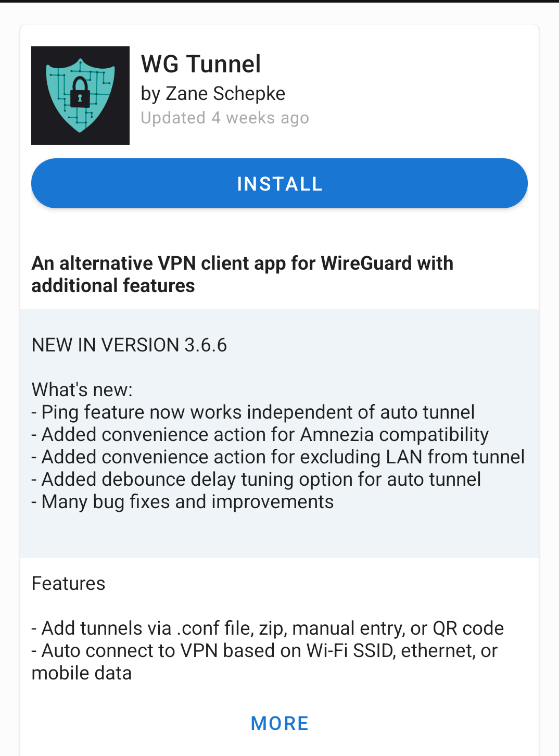This screenshot has height=756, width=559.
Task: Click the Updated 4 weeks ago label
Action: 225,118
